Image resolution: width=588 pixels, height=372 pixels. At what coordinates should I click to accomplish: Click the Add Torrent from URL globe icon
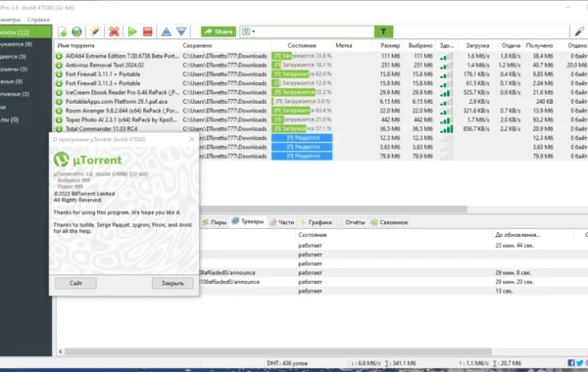(x=76, y=32)
